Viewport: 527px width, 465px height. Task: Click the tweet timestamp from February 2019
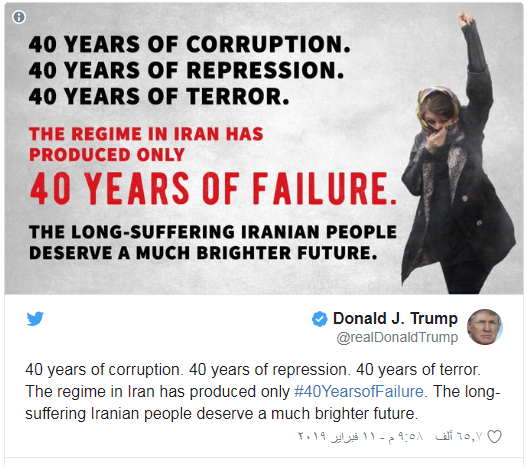(x=360, y=436)
